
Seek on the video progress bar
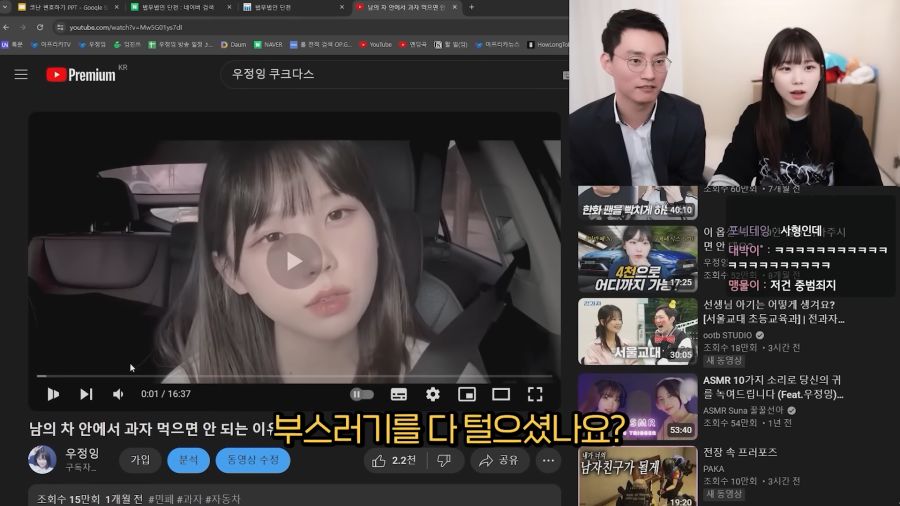click(x=294, y=376)
